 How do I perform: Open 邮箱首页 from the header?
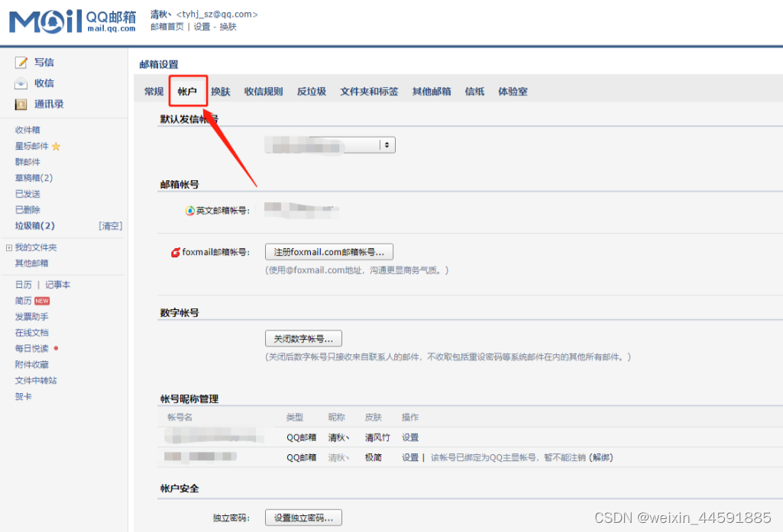point(168,26)
